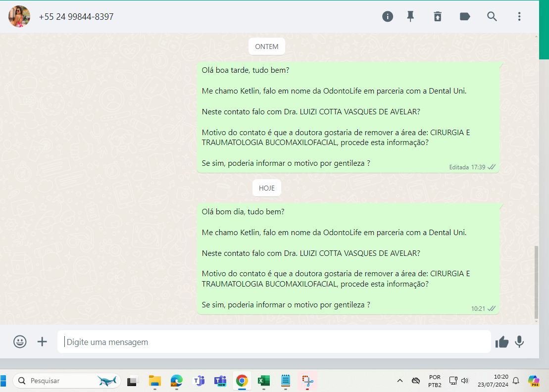Click the chat vertical scrollbar thumb
The width and height of the screenshot is (549, 392).
(x=536, y=282)
